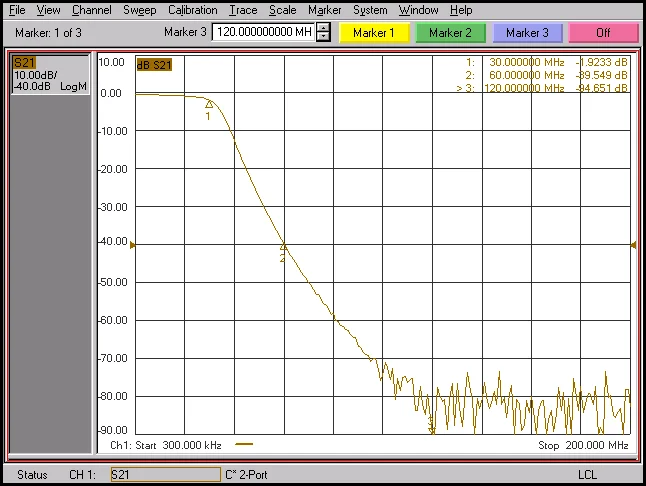The image size is (646, 486).
Task: Select the green Marker 2 button
Action: (x=451, y=33)
